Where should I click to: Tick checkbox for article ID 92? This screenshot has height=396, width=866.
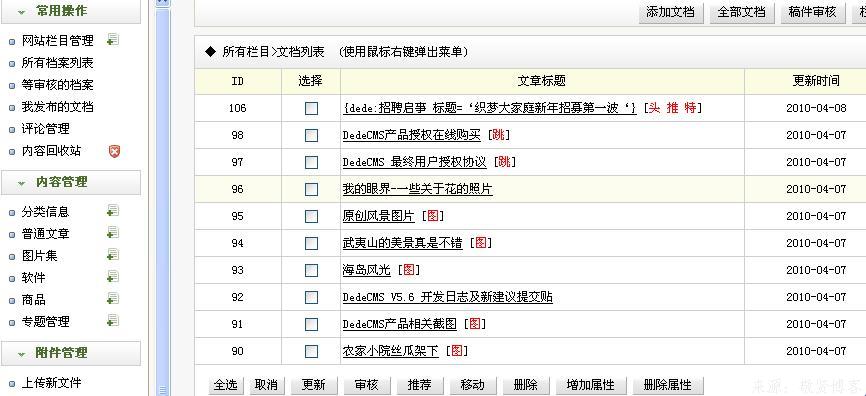[311, 297]
